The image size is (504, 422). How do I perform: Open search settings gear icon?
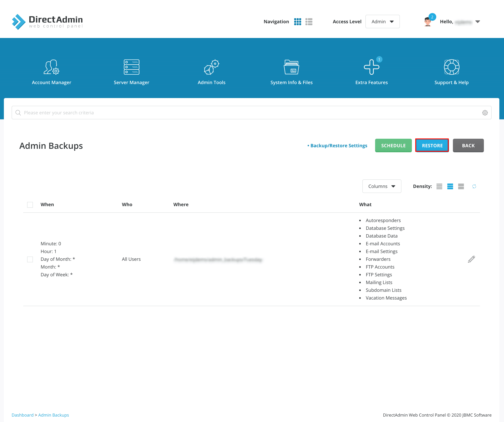click(x=485, y=113)
